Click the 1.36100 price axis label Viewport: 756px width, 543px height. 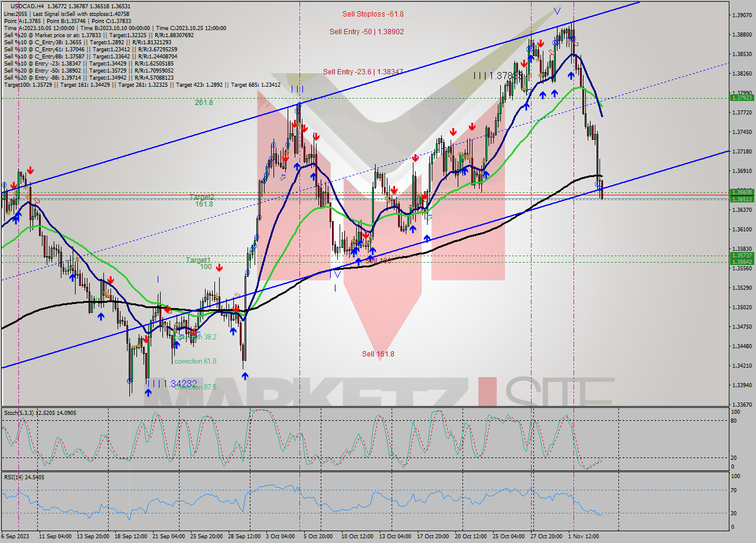click(741, 230)
